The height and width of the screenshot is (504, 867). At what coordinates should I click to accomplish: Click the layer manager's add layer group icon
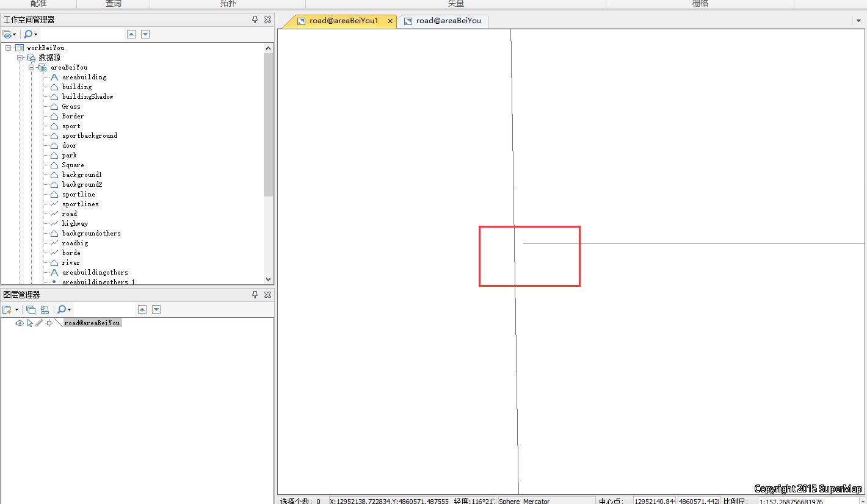pyautogui.click(x=7, y=310)
